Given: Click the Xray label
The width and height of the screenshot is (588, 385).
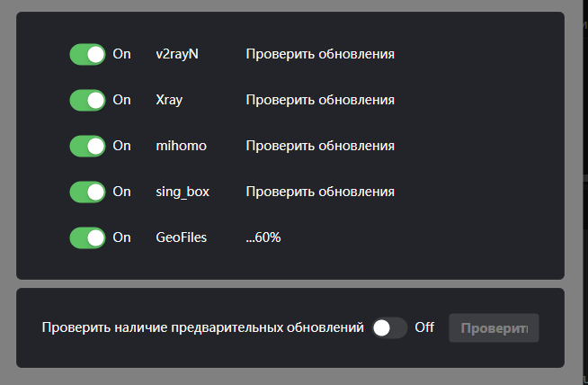Looking at the screenshot, I should [x=169, y=100].
